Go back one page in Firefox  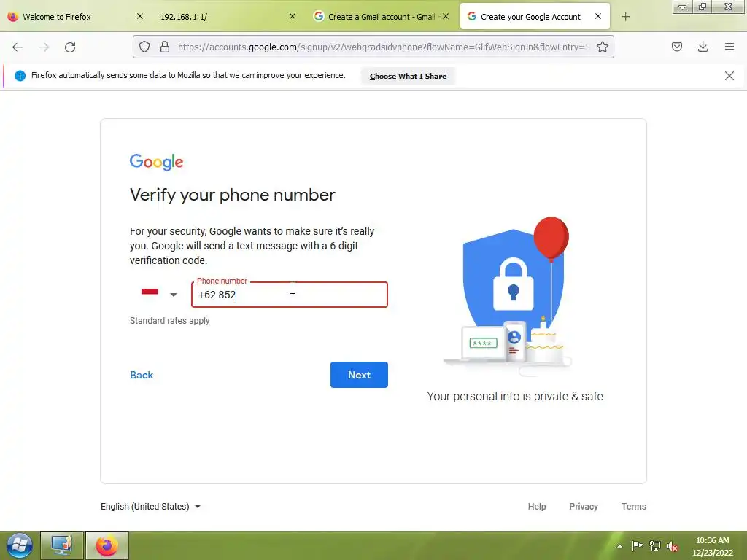click(18, 47)
